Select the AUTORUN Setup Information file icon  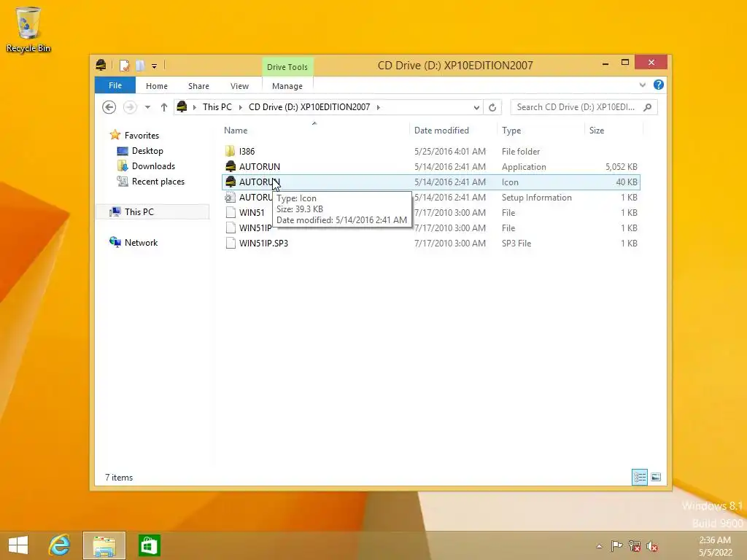tap(230, 197)
